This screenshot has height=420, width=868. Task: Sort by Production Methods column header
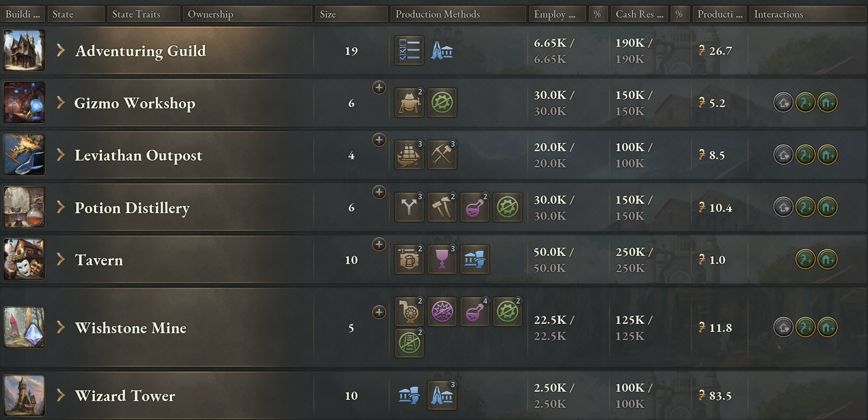[458, 14]
